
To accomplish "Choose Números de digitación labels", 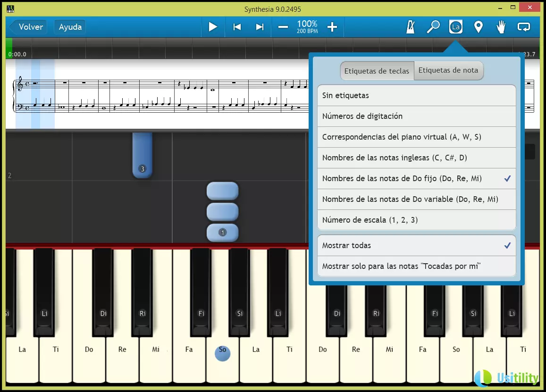I will [416, 116].
